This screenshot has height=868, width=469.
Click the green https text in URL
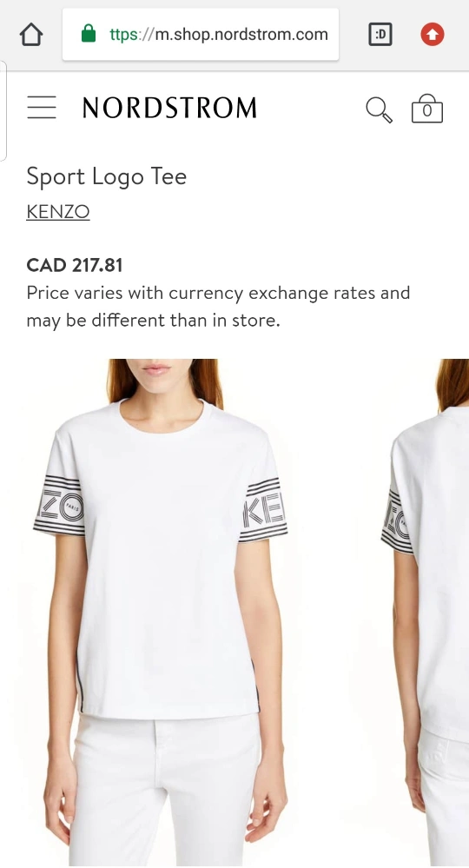click(123, 35)
